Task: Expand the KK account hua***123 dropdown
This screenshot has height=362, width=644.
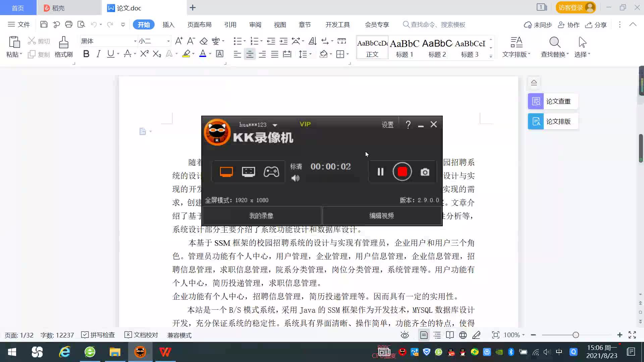Action: [275, 125]
